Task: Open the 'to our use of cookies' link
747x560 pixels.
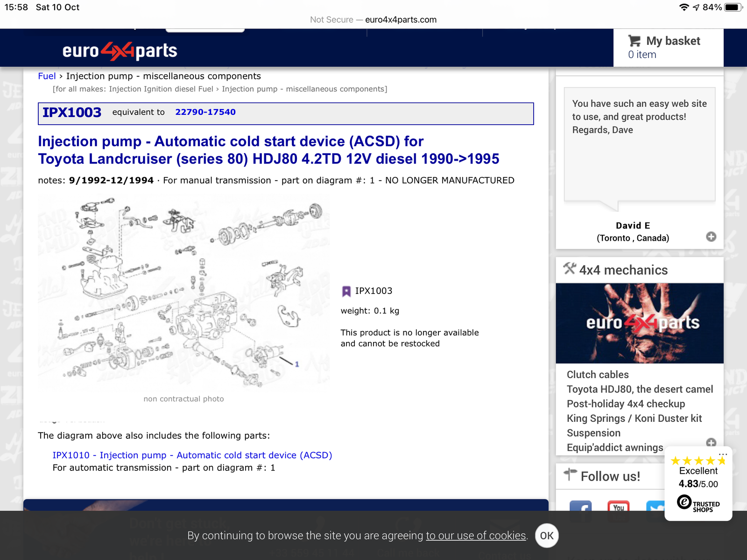Action: coord(476,536)
